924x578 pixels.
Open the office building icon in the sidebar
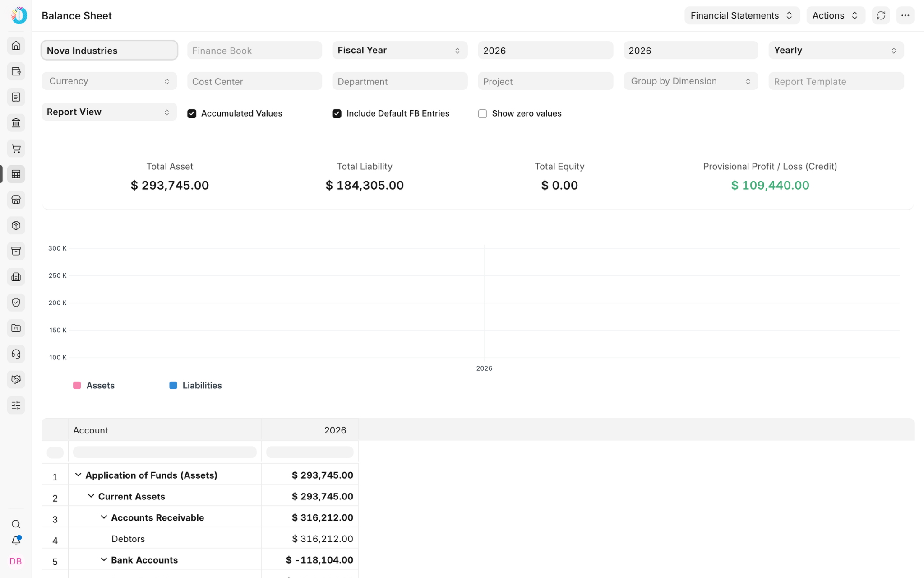click(x=16, y=277)
